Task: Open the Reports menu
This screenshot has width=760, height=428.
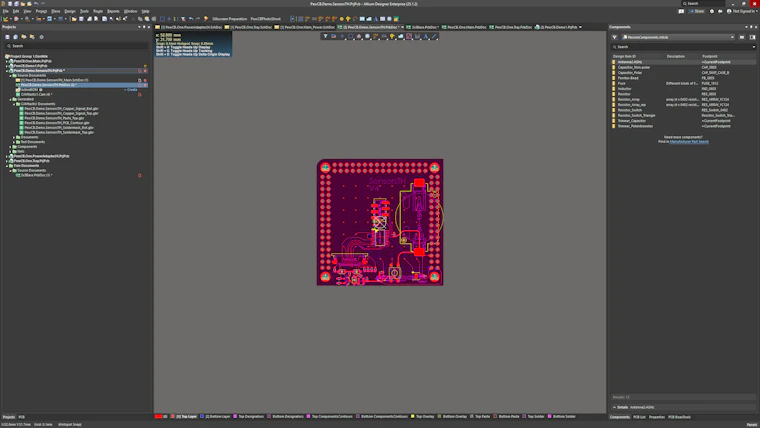Action: point(113,11)
